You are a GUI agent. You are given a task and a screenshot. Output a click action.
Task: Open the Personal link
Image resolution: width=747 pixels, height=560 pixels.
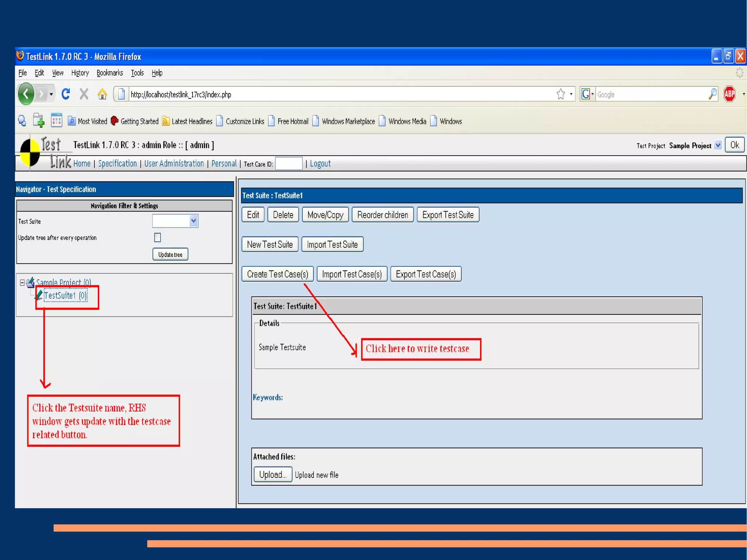pos(224,163)
